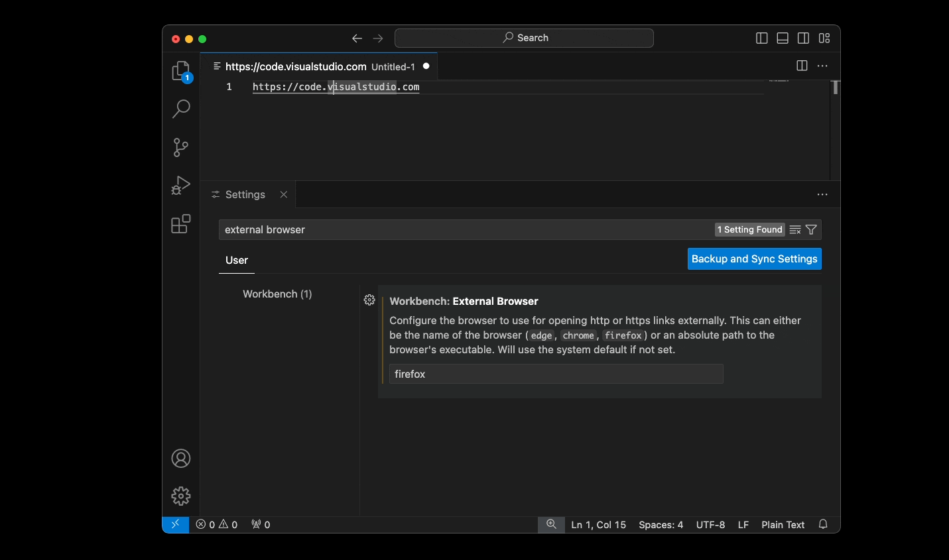Select the Untitled-1 editor tab
Screen dimensions: 949x560
pyautogui.click(x=393, y=66)
